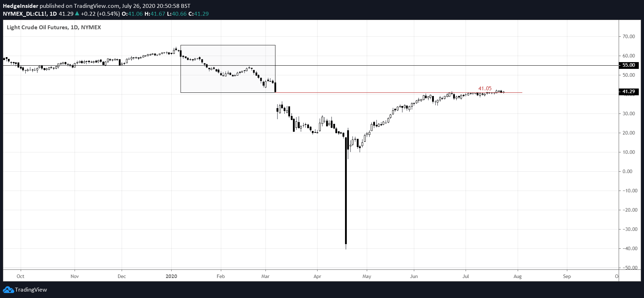Click the red 41.05 price annotation
This screenshot has width=644, height=298.
485,89
